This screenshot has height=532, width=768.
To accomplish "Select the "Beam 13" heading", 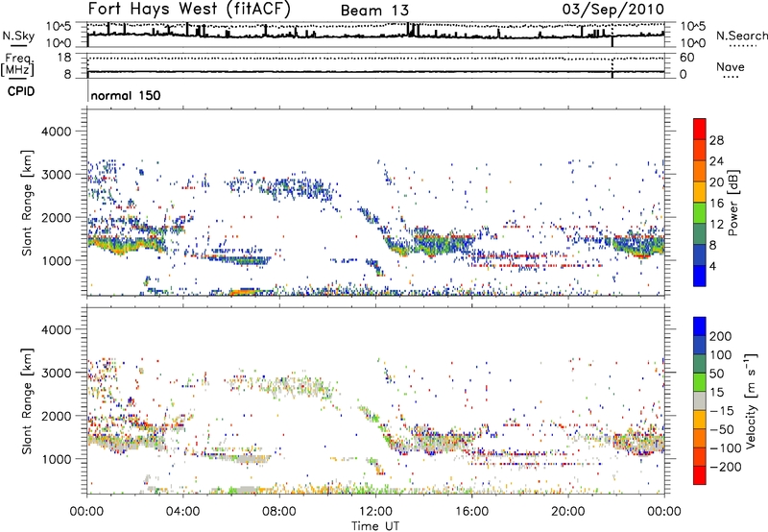I will (374, 11).
